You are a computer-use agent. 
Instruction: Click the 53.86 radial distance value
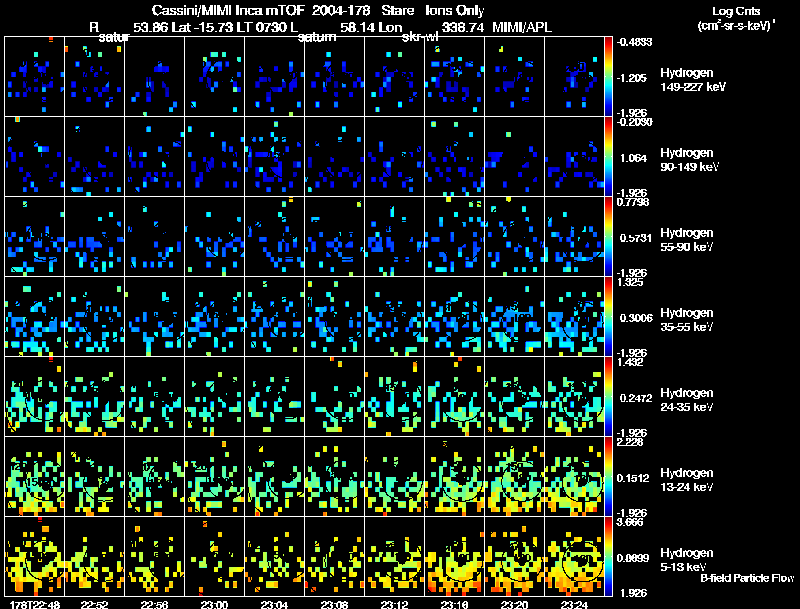(151, 27)
